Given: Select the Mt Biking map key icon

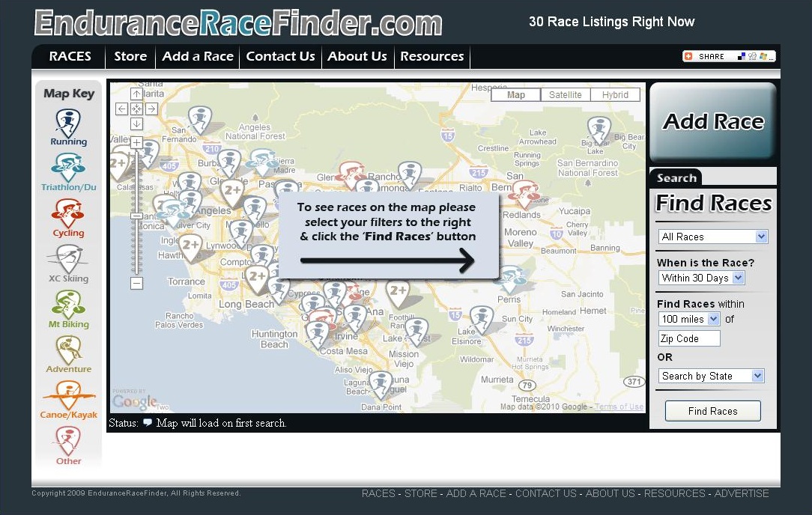Looking at the screenshot, I should tap(68, 305).
